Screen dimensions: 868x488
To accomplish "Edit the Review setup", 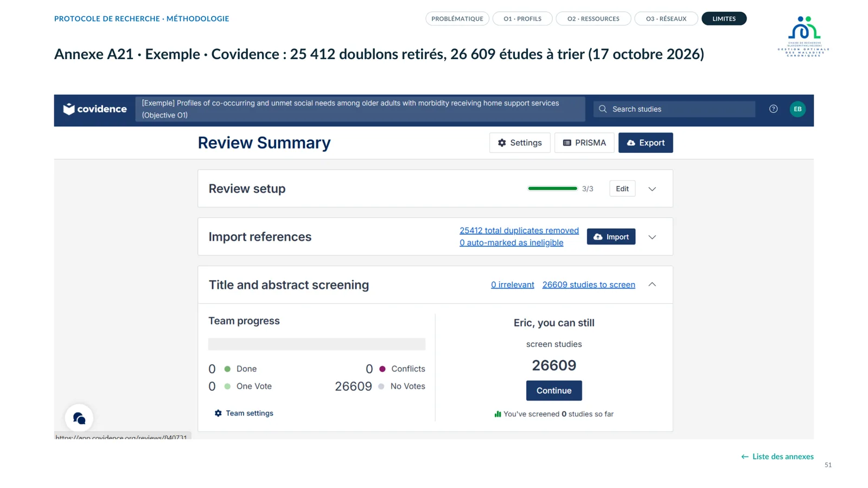I will pyautogui.click(x=622, y=189).
